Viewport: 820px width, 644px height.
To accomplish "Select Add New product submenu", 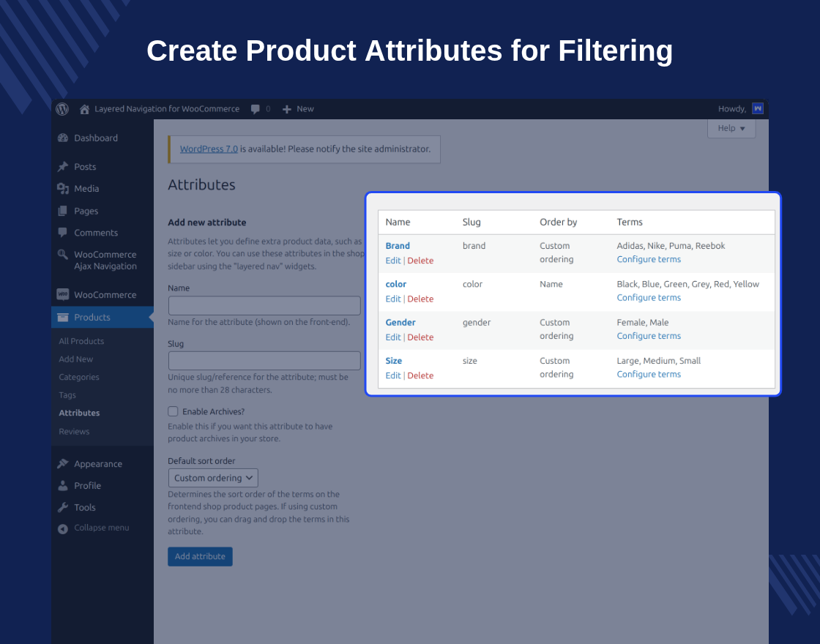I will [x=76, y=359].
